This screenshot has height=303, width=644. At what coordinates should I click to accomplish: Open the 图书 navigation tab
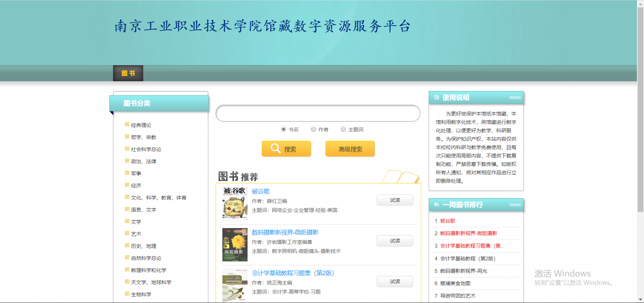(x=128, y=73)
